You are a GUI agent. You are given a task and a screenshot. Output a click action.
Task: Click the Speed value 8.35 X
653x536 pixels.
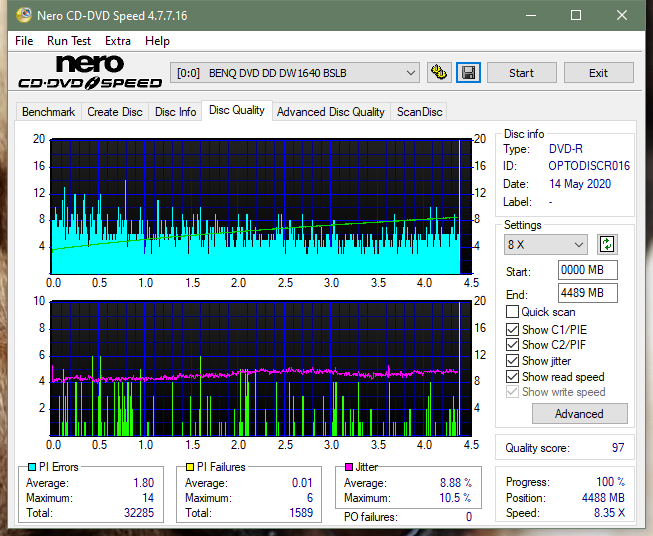[609, 513]
